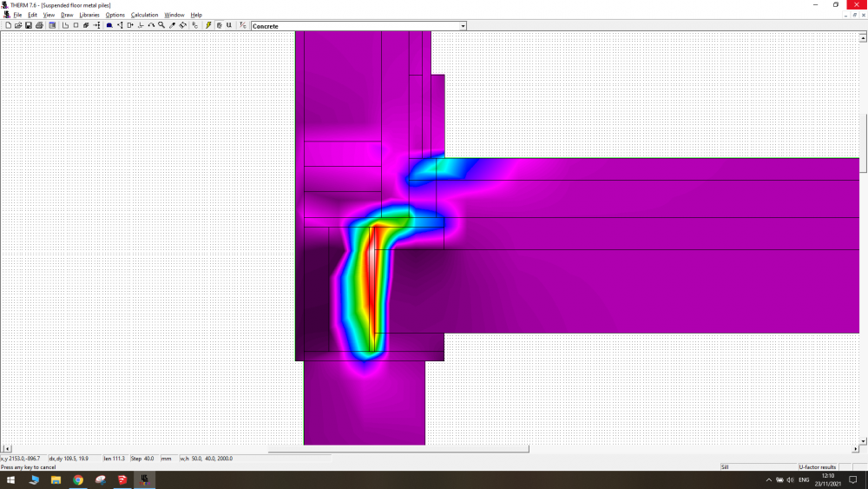Image resolution: width=868 pixels, height=489 pixels.
Task: Open the Windows Start menu
Action: pos(10,479)
